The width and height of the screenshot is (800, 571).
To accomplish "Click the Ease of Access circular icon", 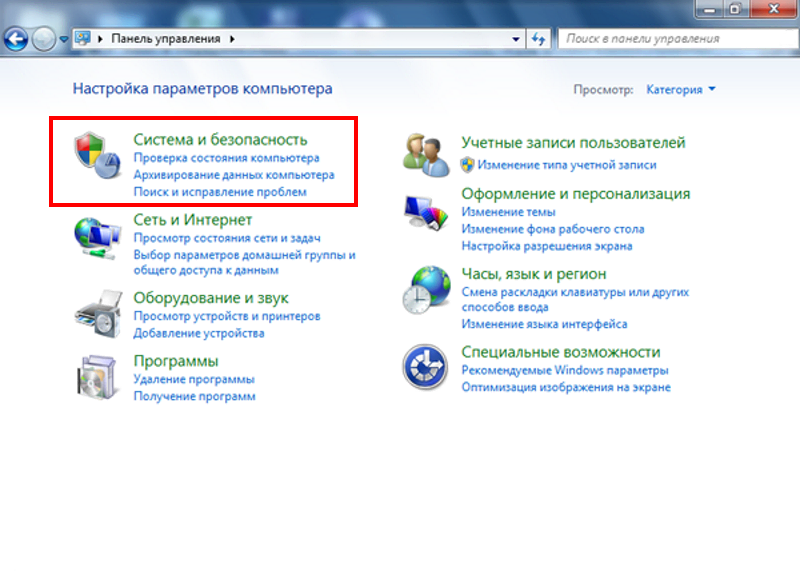I will pyautogui.click(x=425, y=367).
